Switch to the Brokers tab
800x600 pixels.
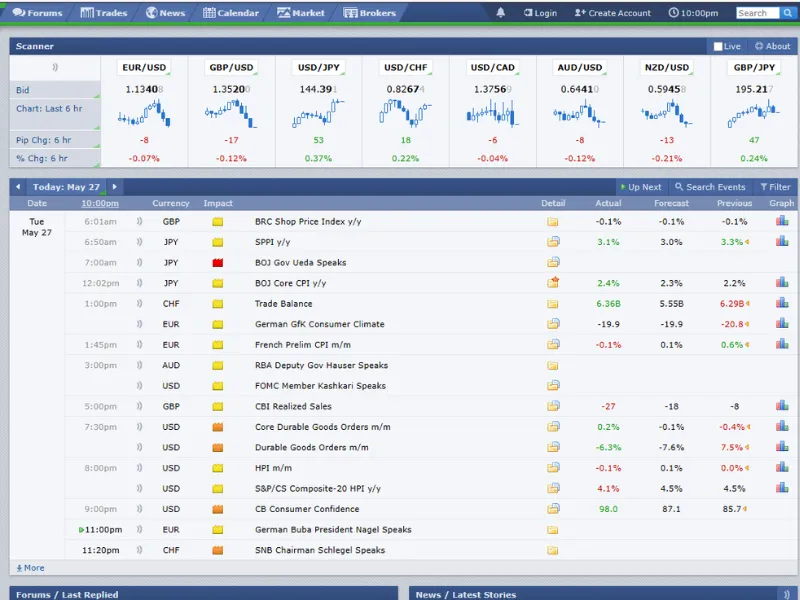click(370, 13)
